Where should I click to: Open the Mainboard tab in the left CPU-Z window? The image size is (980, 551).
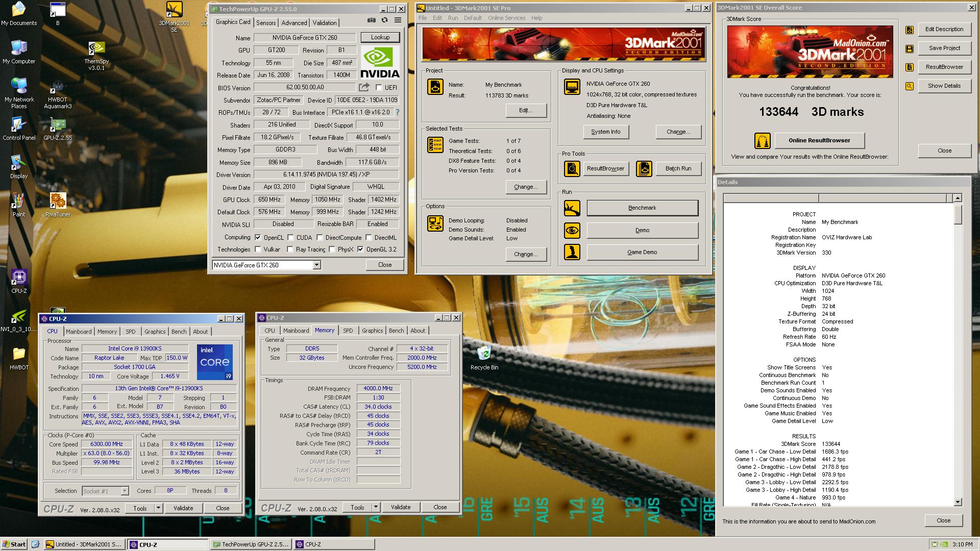tap(79, 332)
